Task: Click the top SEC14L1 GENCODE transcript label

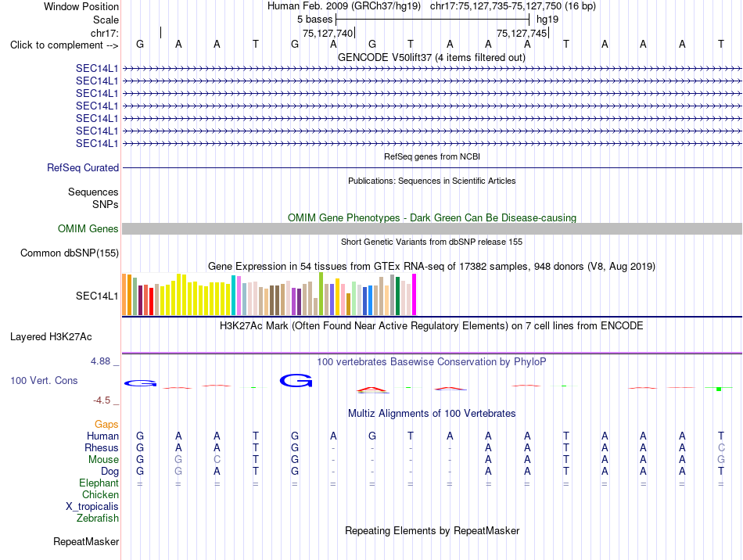Action: pos(97,69)
